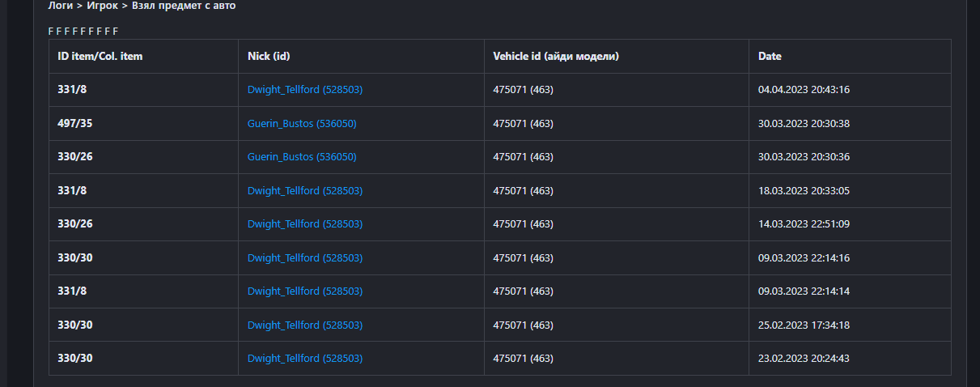Click the last F link above the table

(x=116, y=32)
